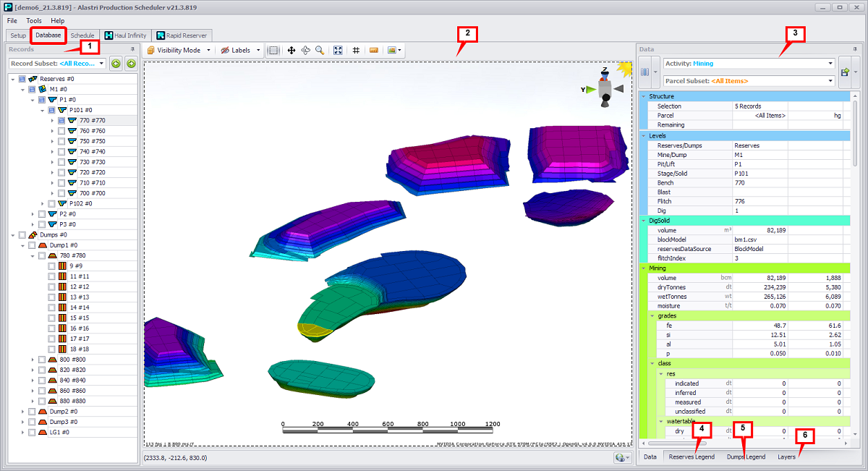Select the rotate view tool
The width and height of the screenshot is (868, 471).
point(305,51)
